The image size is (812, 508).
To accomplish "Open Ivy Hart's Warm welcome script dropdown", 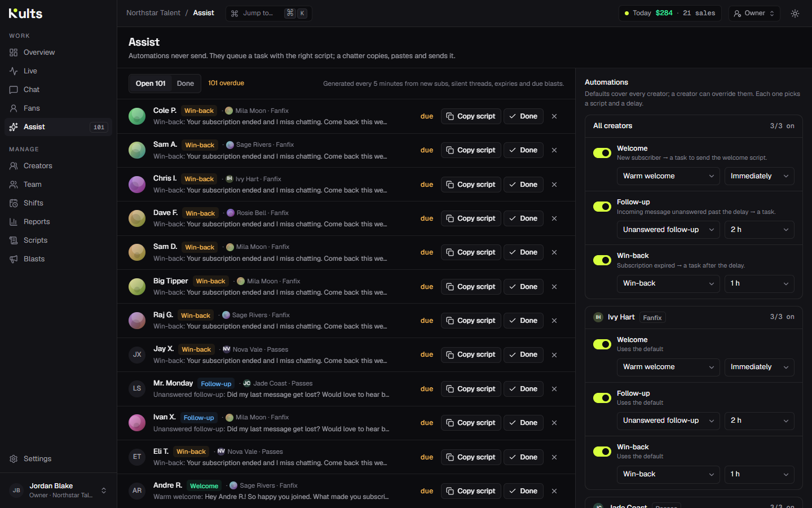I will click(x=668, y=367).
